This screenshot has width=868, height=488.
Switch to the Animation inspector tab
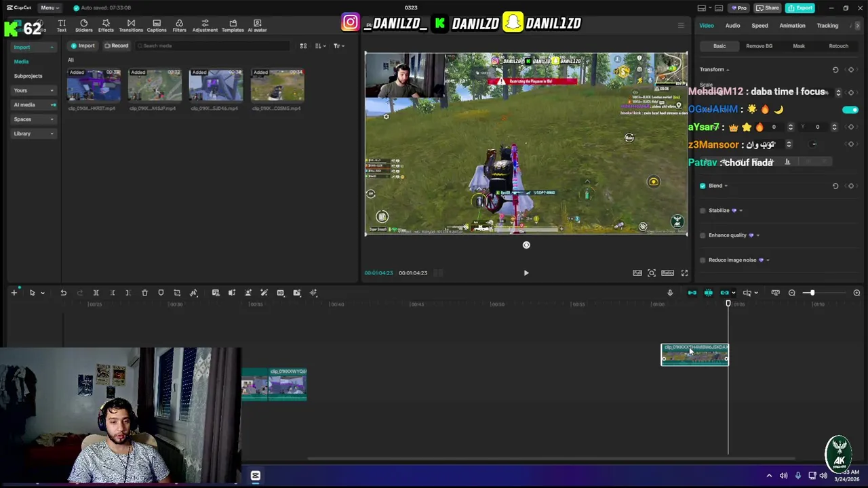[792, 26]
